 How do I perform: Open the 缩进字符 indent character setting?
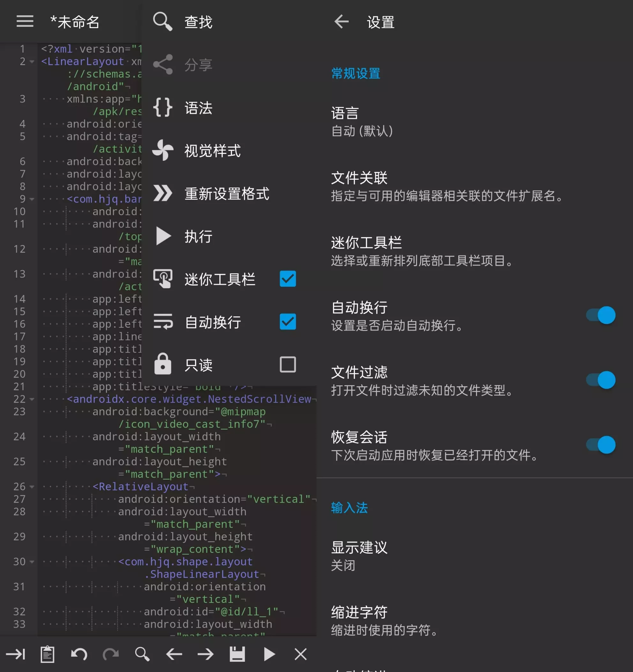pyautogui.click(x=474, y=621)
